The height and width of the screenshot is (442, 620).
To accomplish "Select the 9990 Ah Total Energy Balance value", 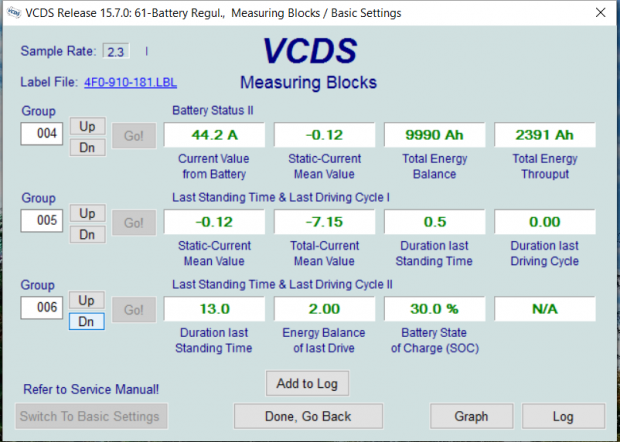I will 435,135.
